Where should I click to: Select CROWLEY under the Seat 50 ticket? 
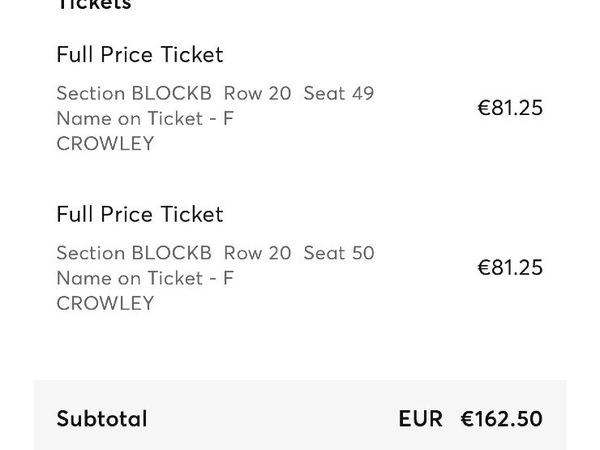point(105,304)
